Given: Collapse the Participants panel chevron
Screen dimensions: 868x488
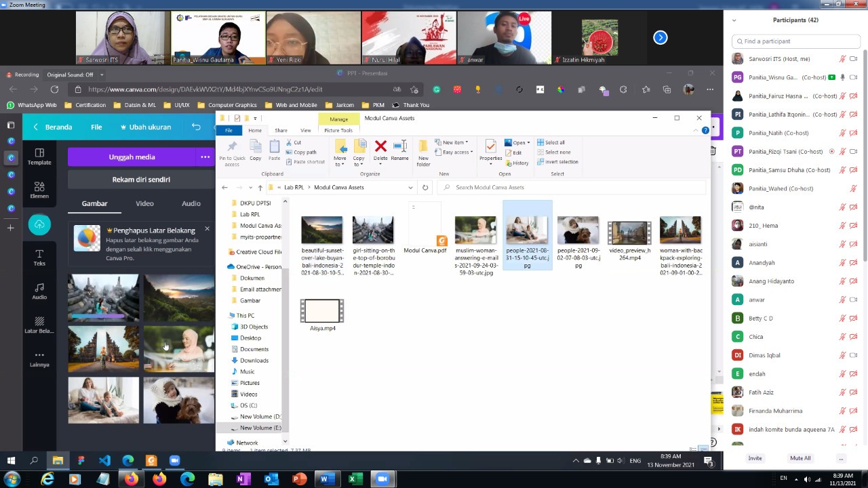Looking at the screenshot, I should click(x=734, y=20).
